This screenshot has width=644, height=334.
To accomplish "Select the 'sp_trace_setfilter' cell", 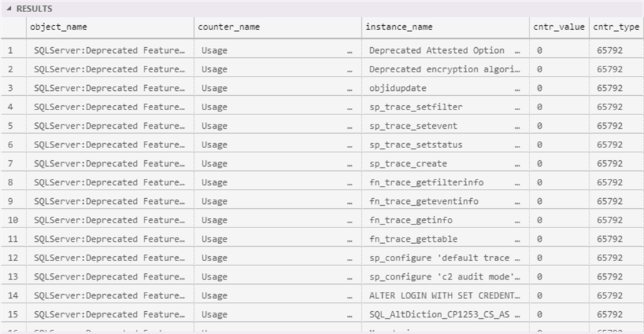I will [445, 107].
